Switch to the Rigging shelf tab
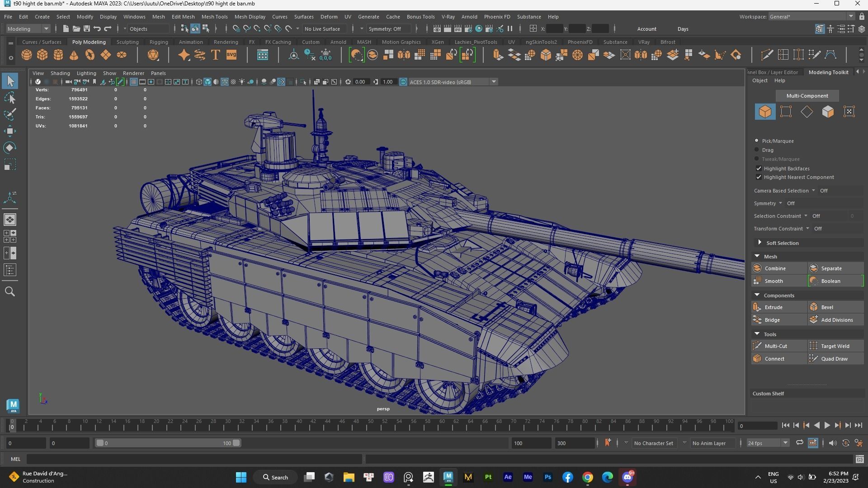Screen dimensions: 868x488 (x=159, y=42)
